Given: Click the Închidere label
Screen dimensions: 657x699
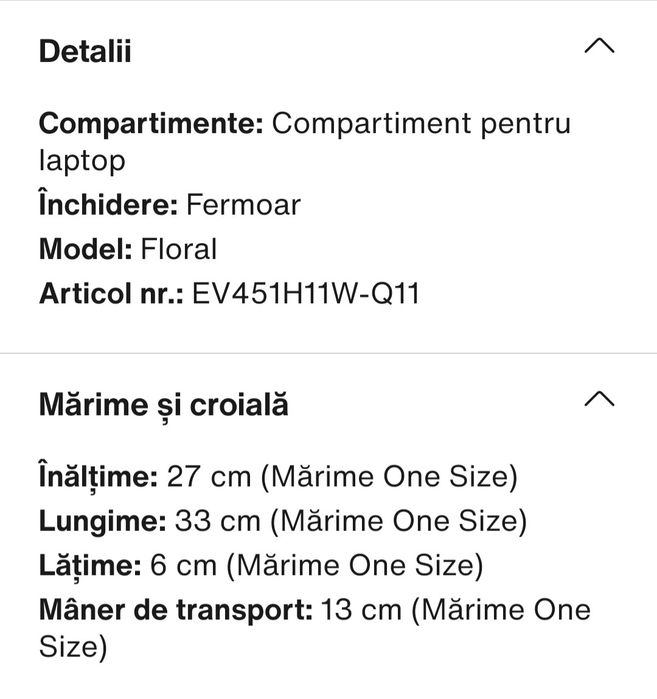Looking at the screenshot, I should click(x=108, y=206).
